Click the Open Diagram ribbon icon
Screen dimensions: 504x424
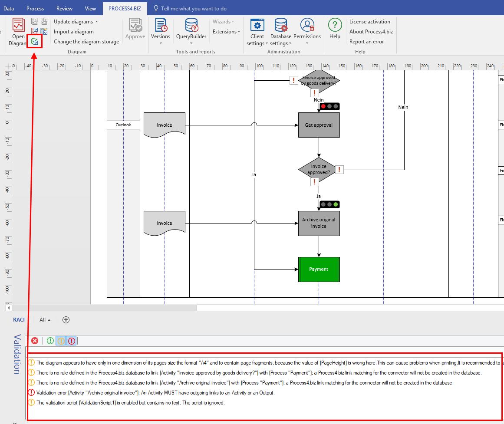pyautogui.click(x=18, y=25)
